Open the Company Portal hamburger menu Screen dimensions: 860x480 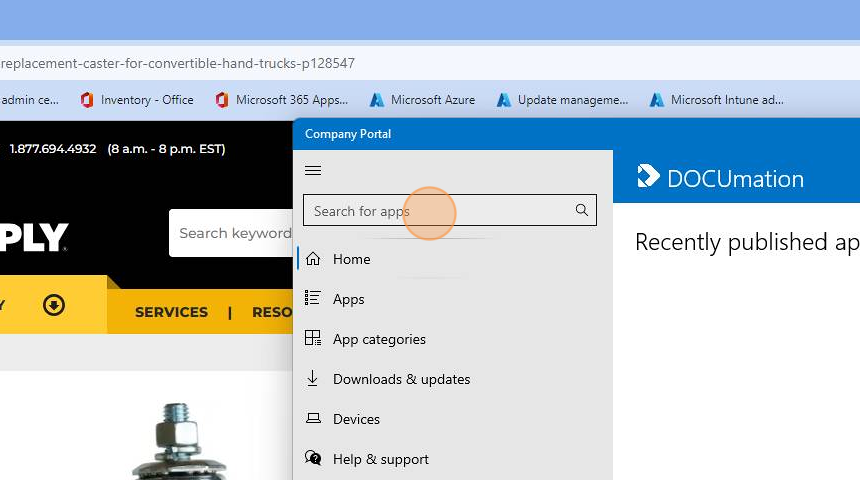313,171
